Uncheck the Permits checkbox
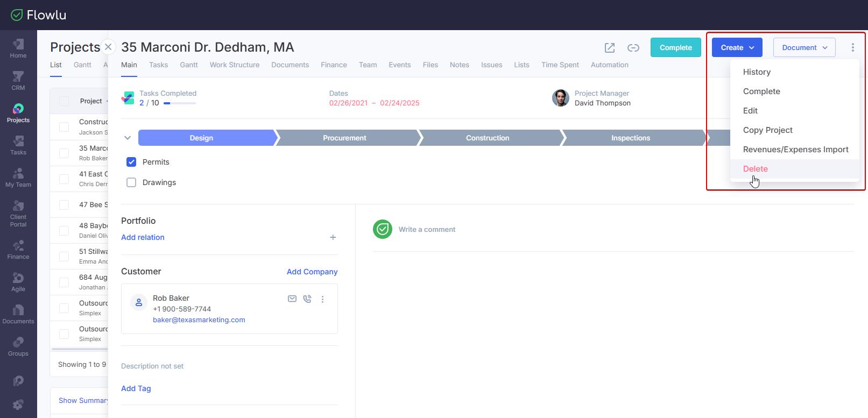Image resolution: width=868 pixels, height=418 pixels. tap(131, 162)
